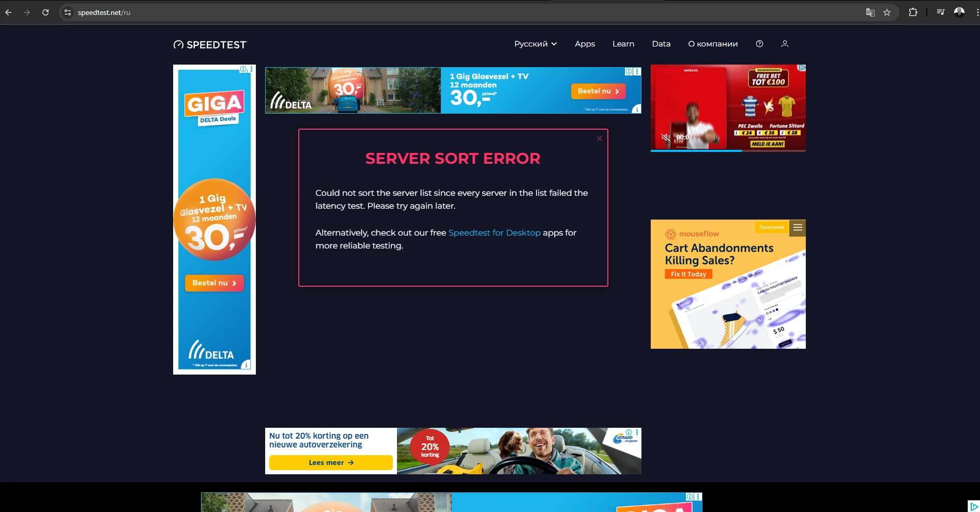Unmute the video ad
The width and height of the screenshot is (980, 512).
coord(666,137)
